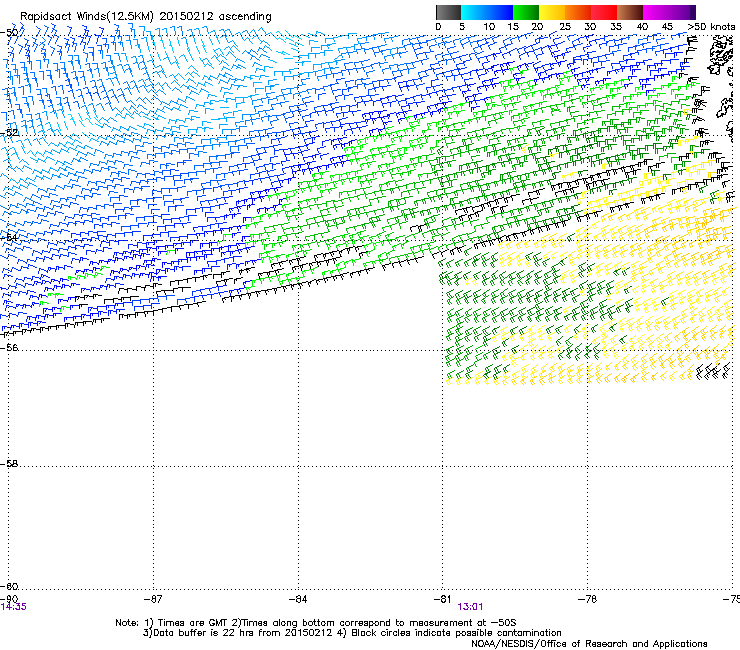Click the orange 25-30 knots legend segment
Screen dimensions: 740x650
click(578, 12)
